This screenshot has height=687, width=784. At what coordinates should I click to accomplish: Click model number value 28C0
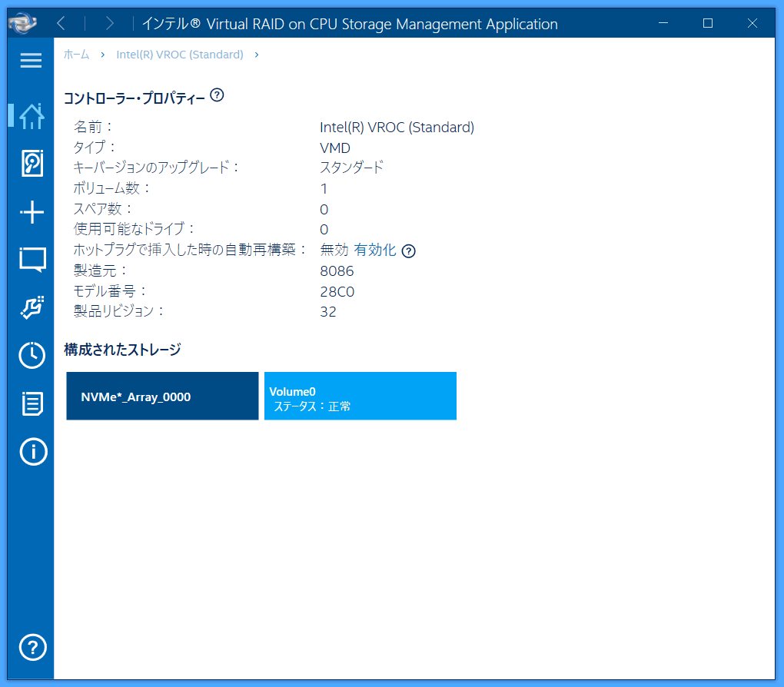(337, 291)
